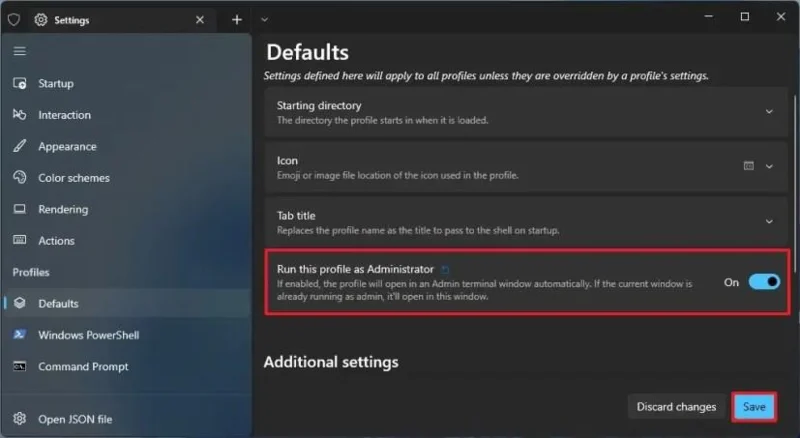
Task: Click the Additional settings heading
Action: tap(331, 362)
